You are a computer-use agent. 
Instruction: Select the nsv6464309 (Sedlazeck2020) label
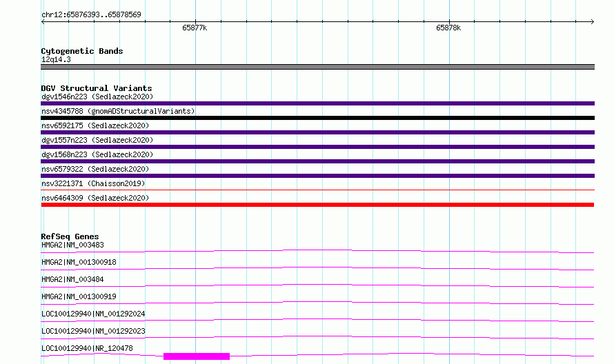pos(95,198)
